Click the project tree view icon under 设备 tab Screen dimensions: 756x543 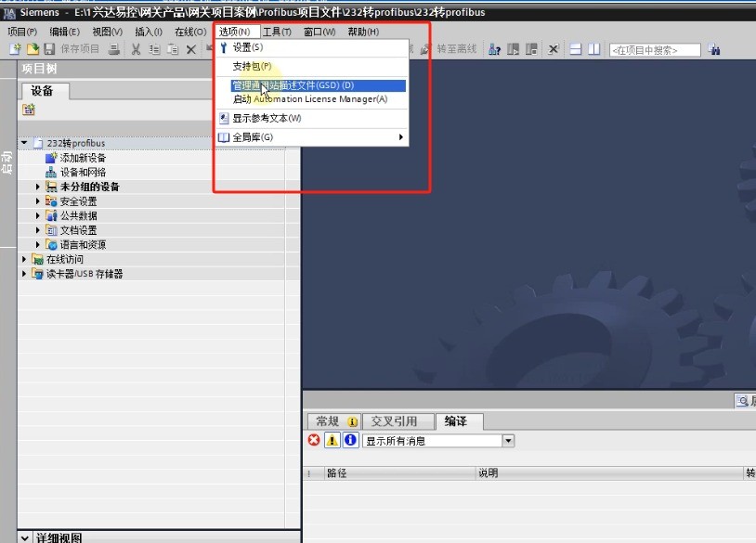29,110
